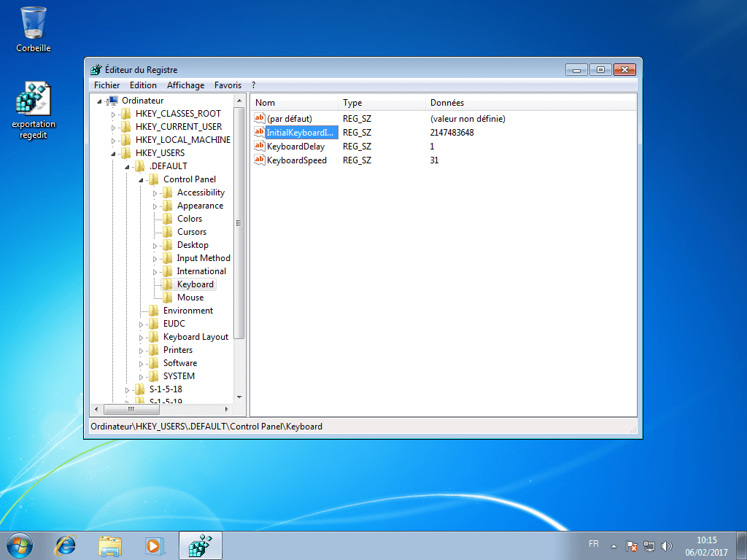Expand the Desktop key in the tree
The height and width of the screenshot is (560, 747).
(x=155, y=244)
